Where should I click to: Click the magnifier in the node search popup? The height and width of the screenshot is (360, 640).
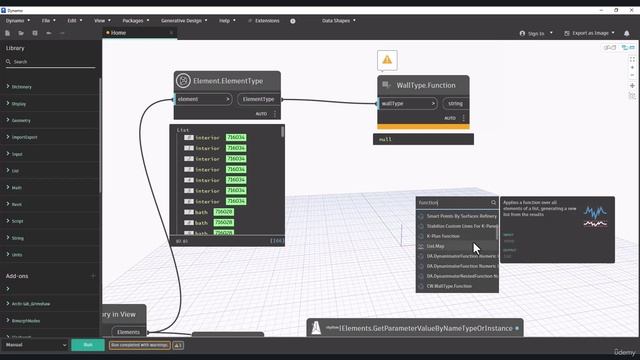tap(493, 202)
